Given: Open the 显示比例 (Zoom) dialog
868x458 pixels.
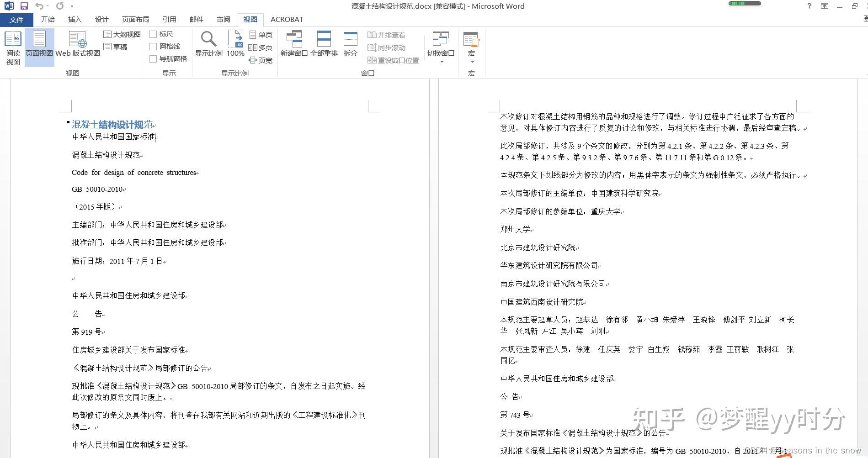Looking at the screenshot, I should tap(209, 44).
